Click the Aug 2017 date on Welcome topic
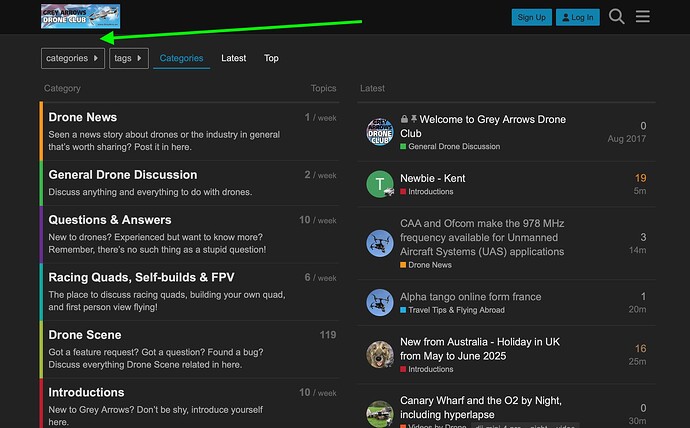690x428 pixels. coord(627,139)
